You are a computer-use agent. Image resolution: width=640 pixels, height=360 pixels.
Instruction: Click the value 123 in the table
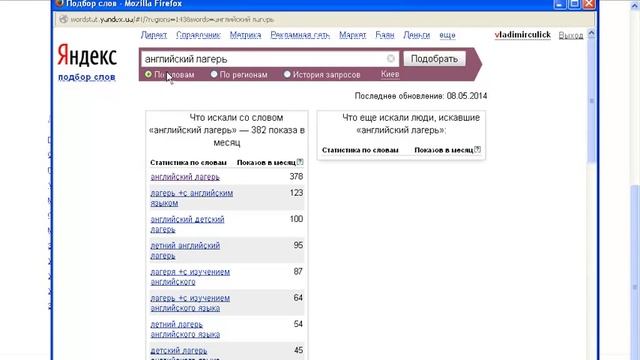tap(296, 193)
